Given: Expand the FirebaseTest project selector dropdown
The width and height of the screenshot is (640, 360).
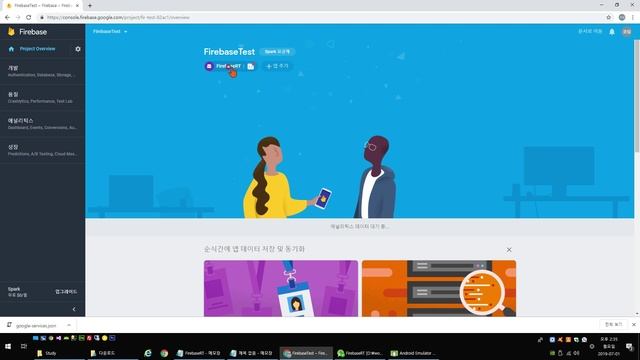Looking at the screenshot, I should [110, 31].
